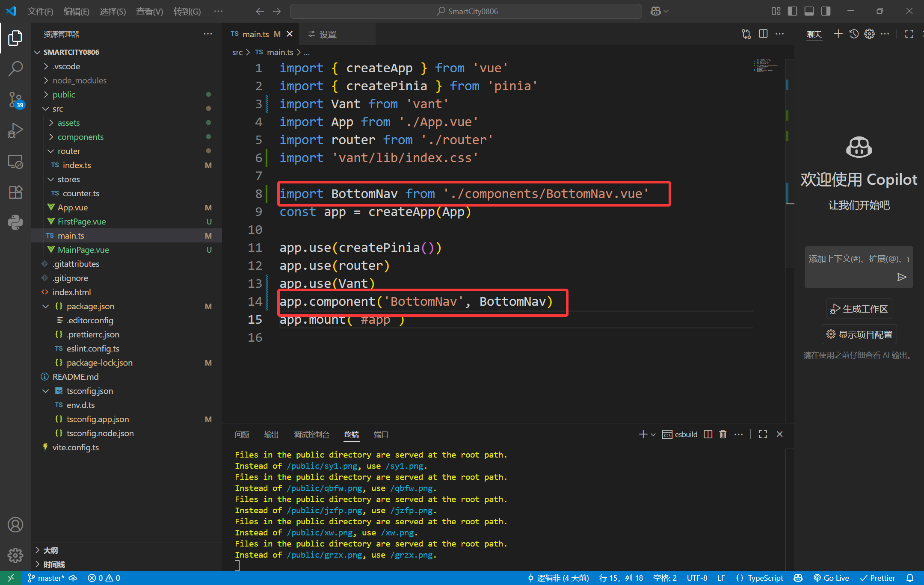Open the Run and Debug view
This screenshot has width=924, height=585.
(x=15, y=130)
